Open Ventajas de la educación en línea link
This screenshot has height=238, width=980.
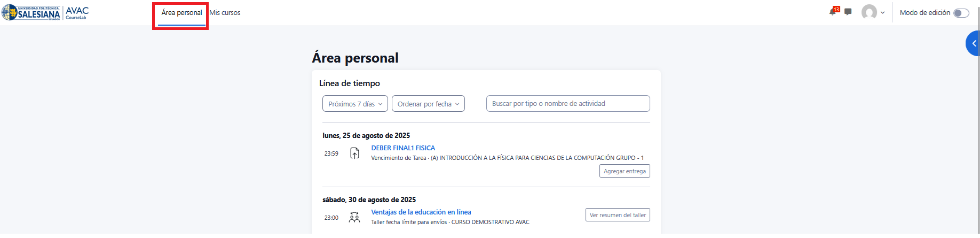click(x=421, y=212)
